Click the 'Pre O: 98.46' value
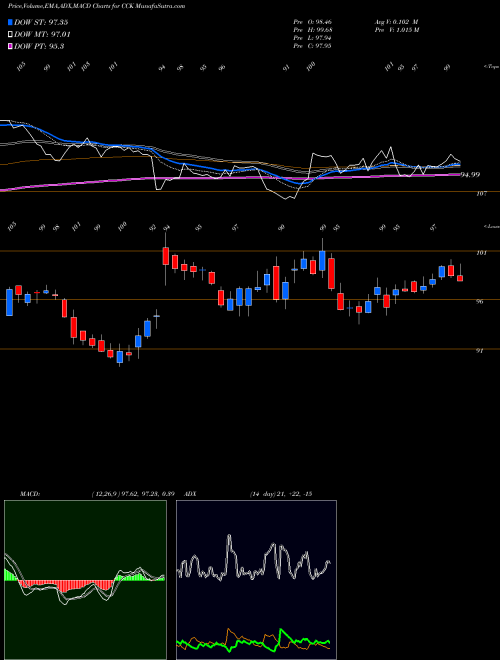500x660 pixels. click(x=313, y=22)
